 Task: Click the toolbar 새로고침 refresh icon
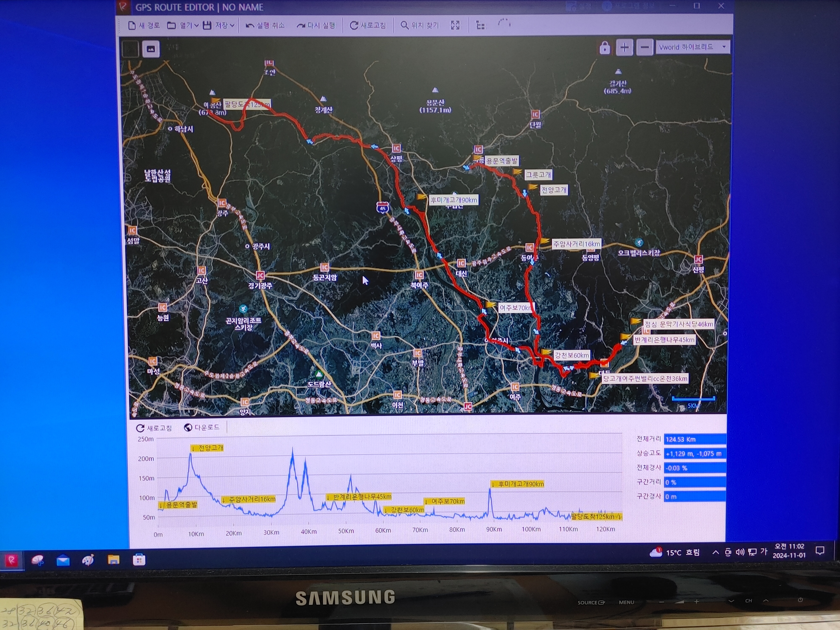click(354, 25)
